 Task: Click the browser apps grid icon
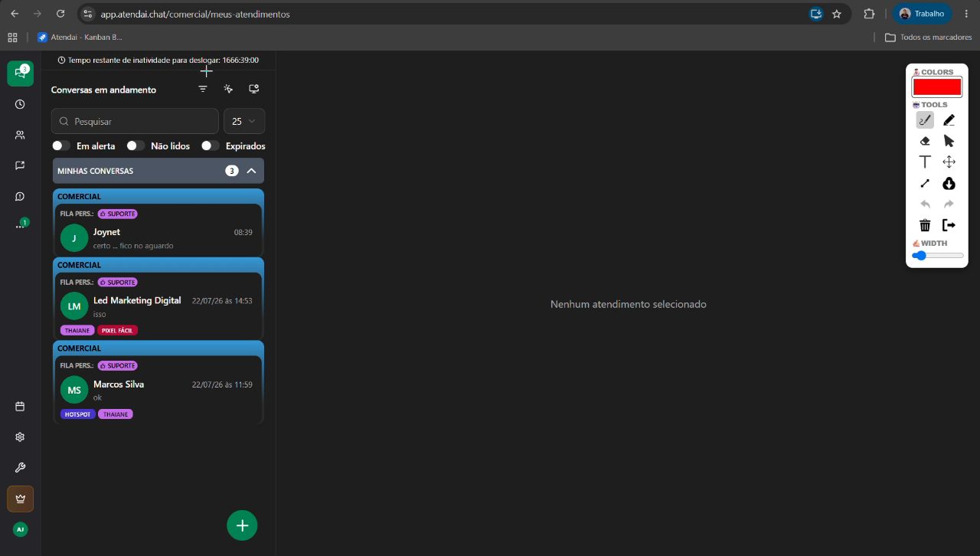tap(12, 37)
